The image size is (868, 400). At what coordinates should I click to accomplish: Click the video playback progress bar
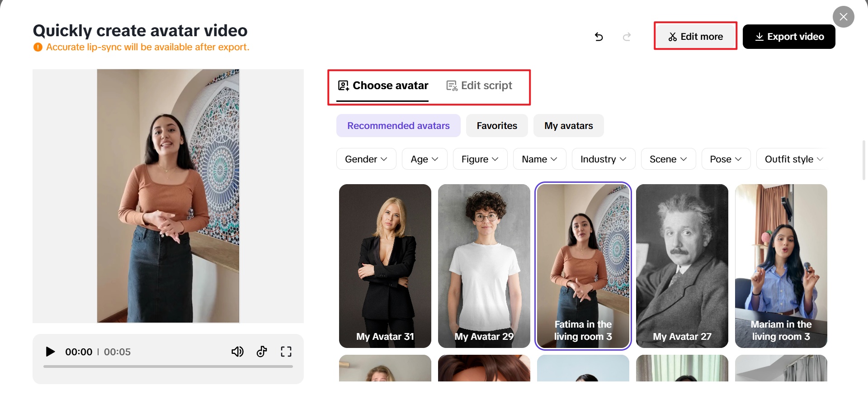click(x=168, y=367)
